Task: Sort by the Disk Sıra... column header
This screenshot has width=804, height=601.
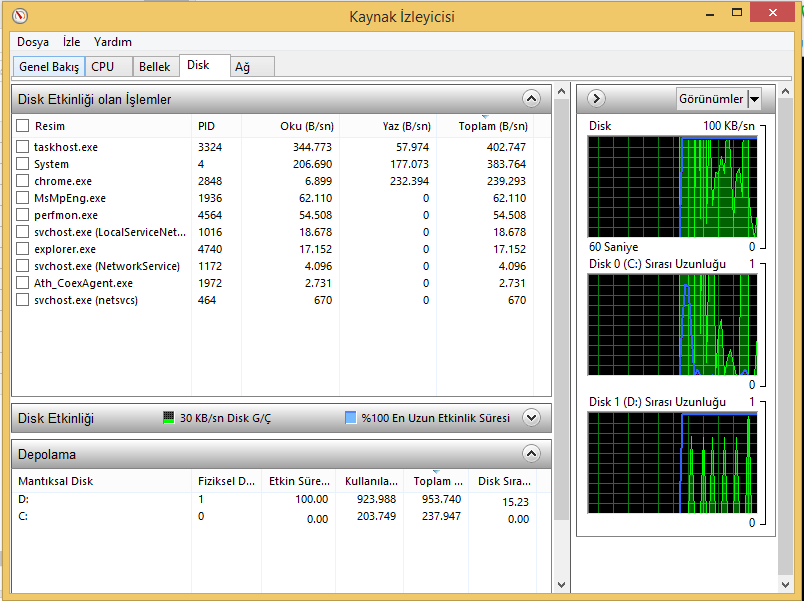Action: coord(504,481)
